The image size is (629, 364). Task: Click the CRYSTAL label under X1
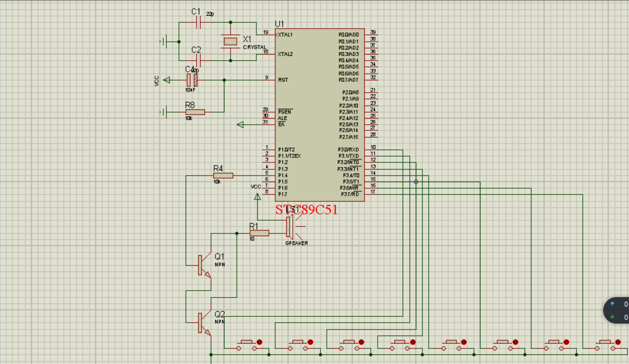point(255,47)
